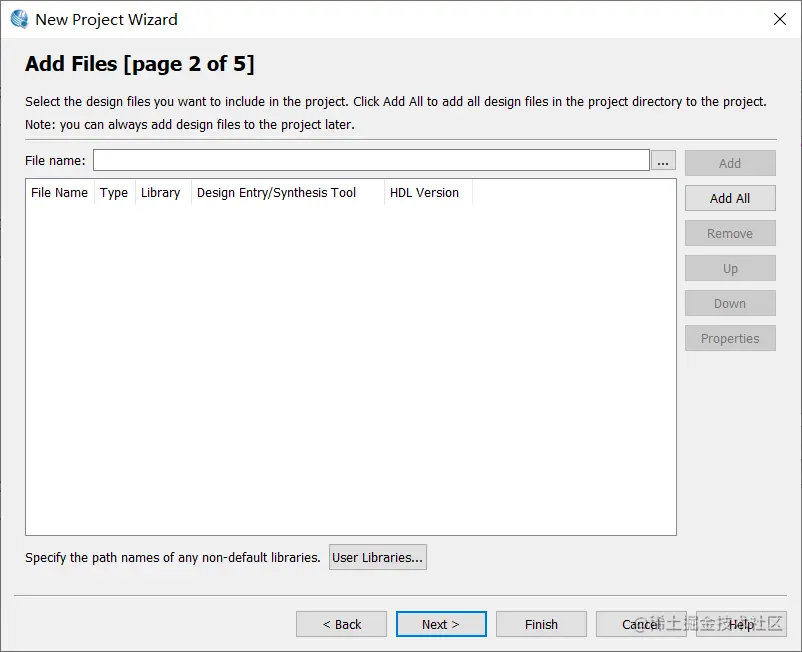Go to previous page with < Back
The image size is (802, 652).
click(341, 624)
